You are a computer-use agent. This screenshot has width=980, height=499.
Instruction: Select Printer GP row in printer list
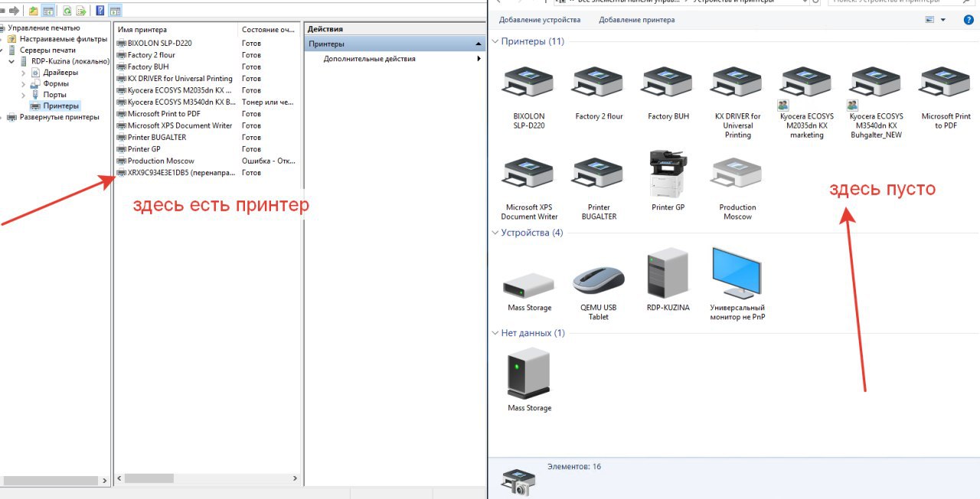click(207, 149)
